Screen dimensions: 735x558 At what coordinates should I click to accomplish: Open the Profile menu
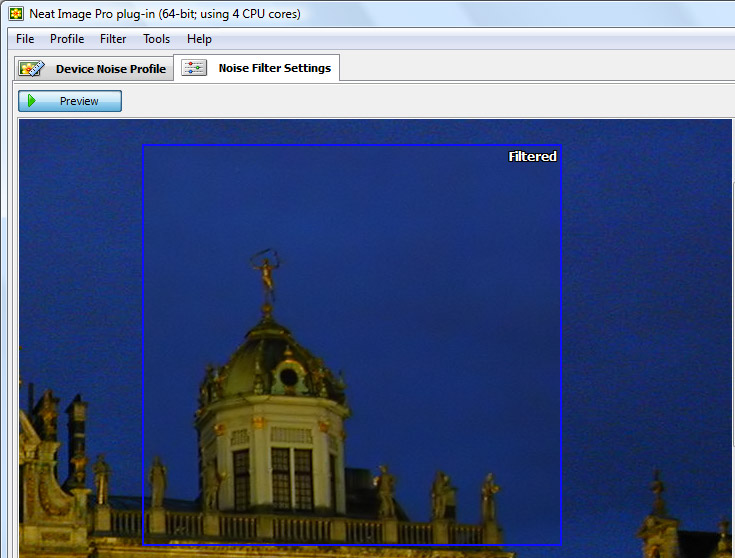[67, 39]
